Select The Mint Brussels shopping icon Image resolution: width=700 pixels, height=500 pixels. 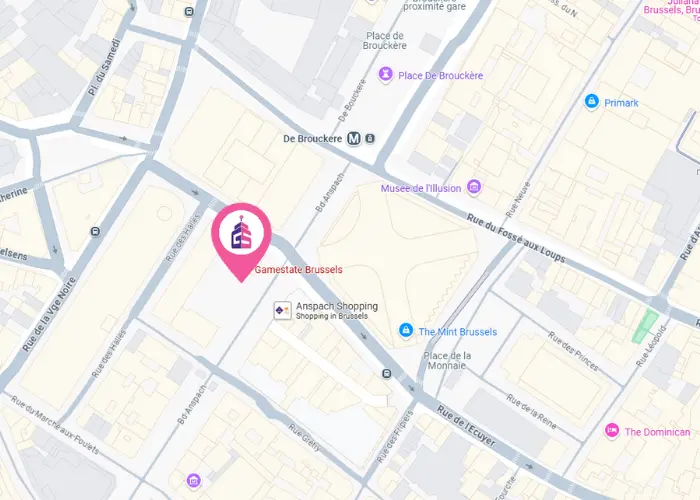tap(405, 331)
